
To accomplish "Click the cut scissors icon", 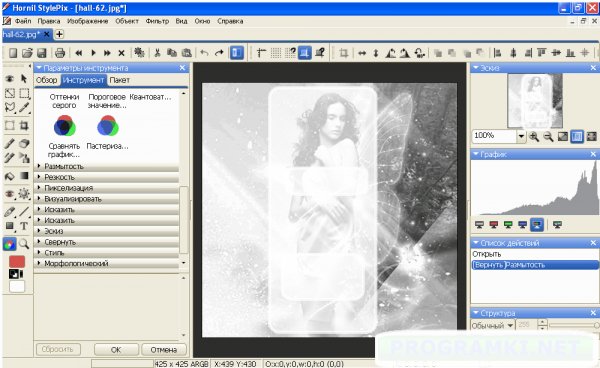I will tap(157, 53).
